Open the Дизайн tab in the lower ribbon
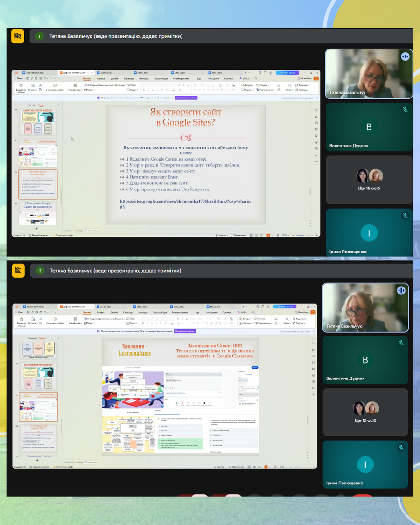This screenshot has height=525, width=420. tap(114, 312)
